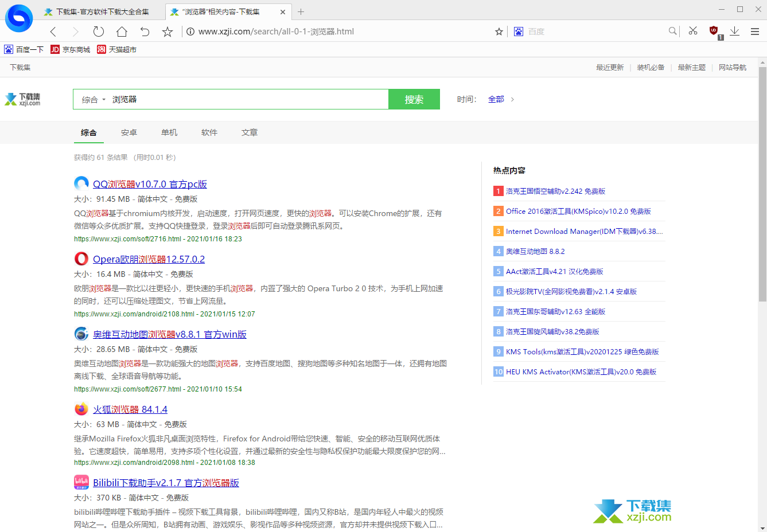This screenshot has height=532, width=767.
Task: Open hot item 洛克王国东哥辅助v12.63 全能版
Action: 555,311
